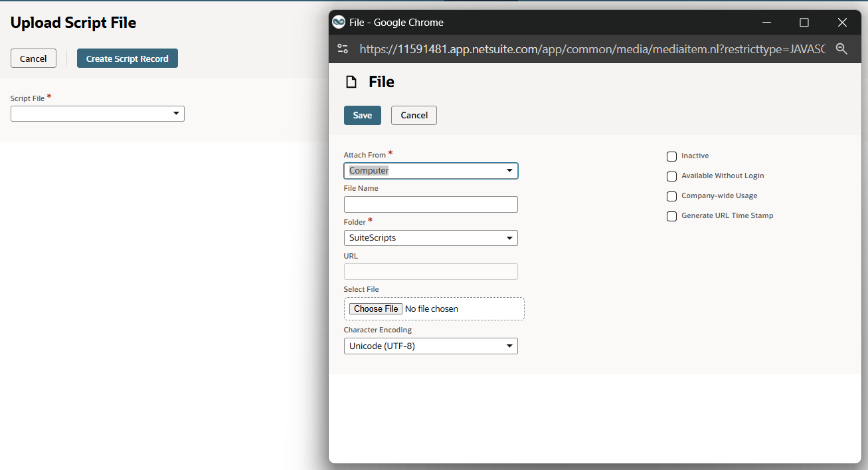Image resolution: width=868 pixels, height=470 pixels.
Task: Close the File Chrome popup window
Action: point(842,22)
